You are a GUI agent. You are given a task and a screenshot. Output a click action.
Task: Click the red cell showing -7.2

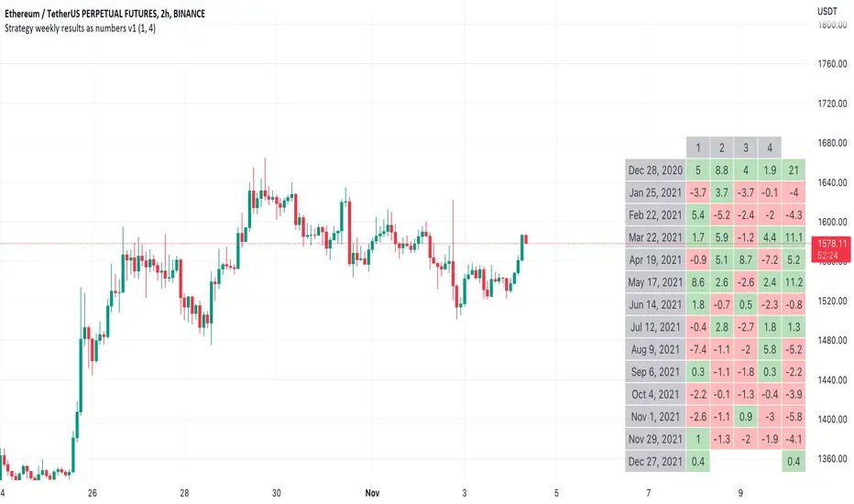click(770, 260)
